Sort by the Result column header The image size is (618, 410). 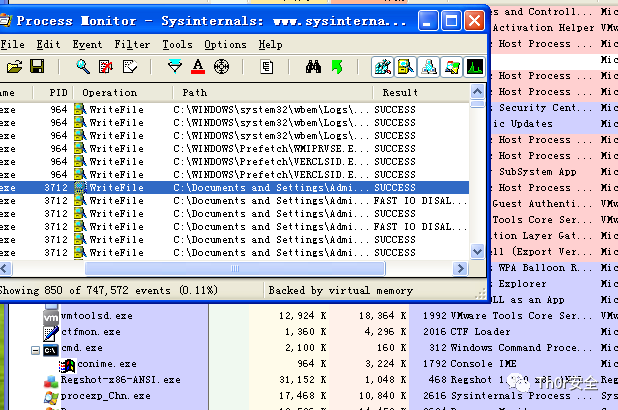pyautogui.click(x=421, y=93)
